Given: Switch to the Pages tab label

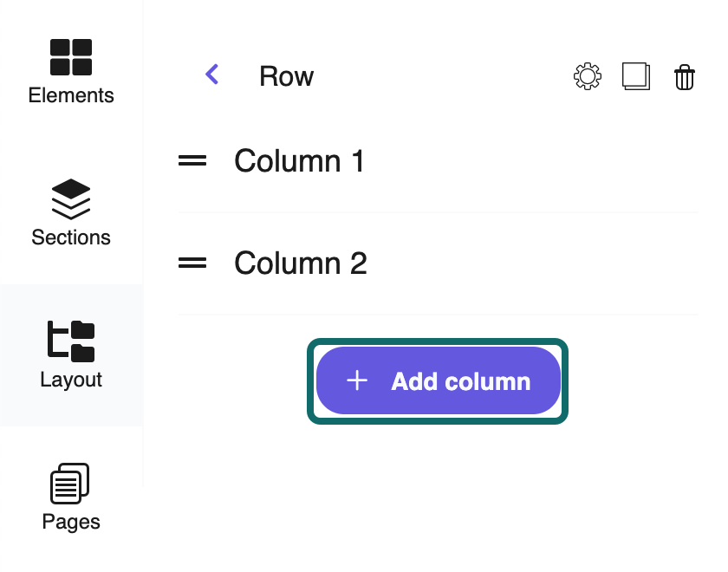Looking at the screenshot, I should click(71, 522).
